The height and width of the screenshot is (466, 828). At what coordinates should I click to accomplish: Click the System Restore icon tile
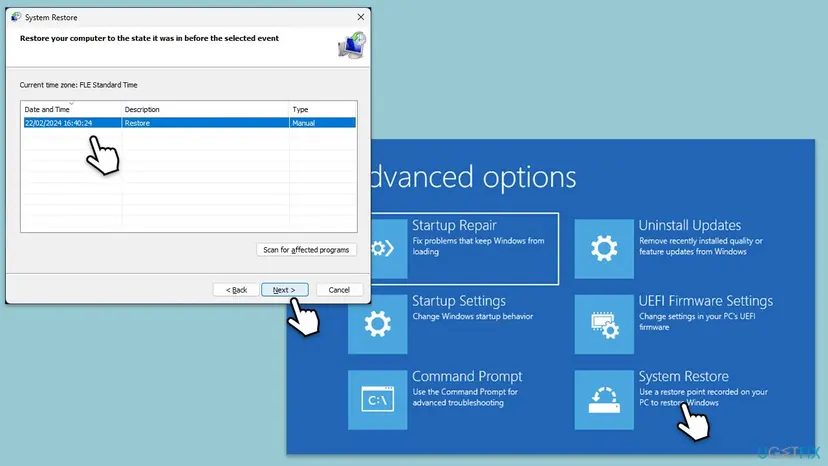(604, 399)
